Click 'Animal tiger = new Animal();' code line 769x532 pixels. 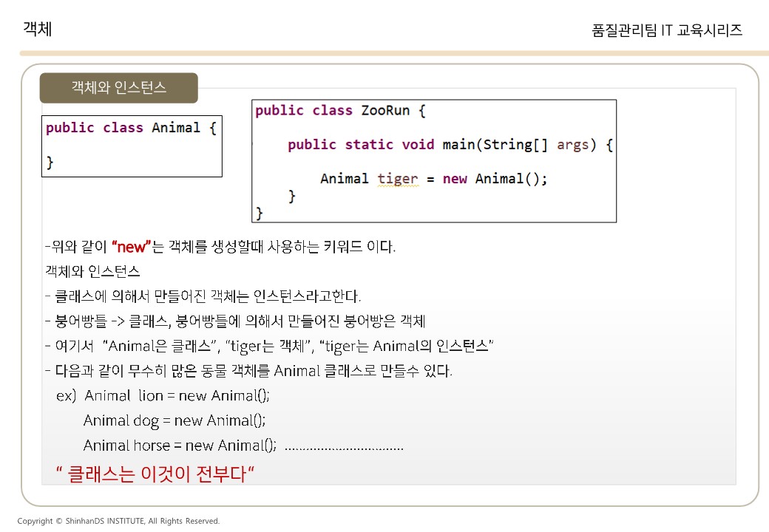coord(433,179)
